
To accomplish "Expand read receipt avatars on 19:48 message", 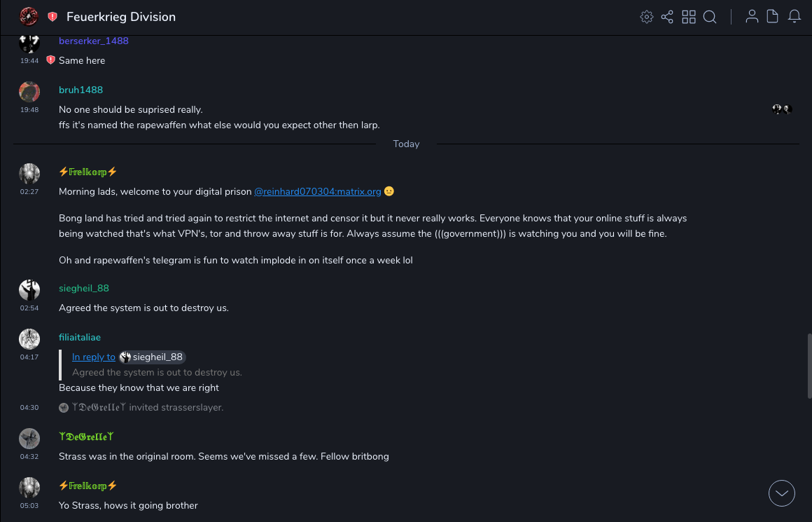I will click(x=781, y=109).
